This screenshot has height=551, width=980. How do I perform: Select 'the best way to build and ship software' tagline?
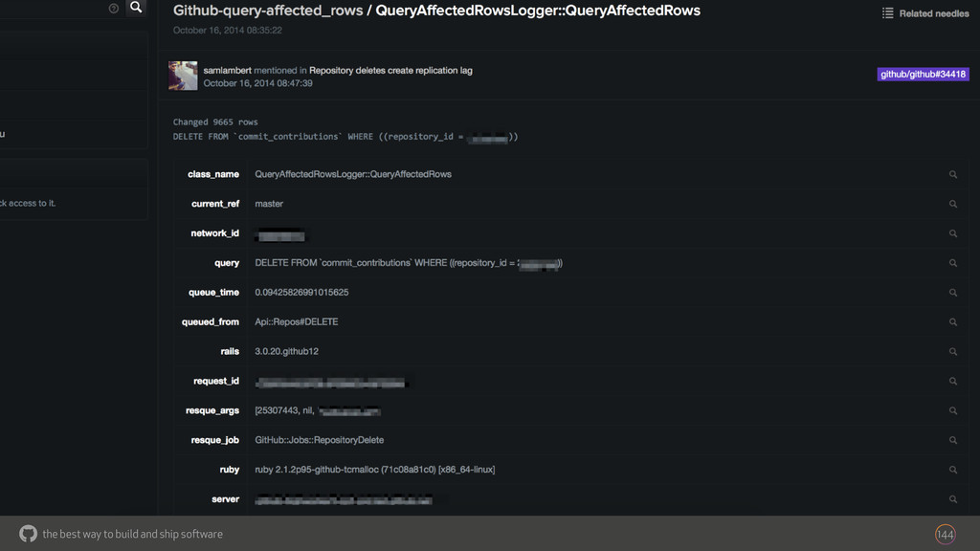point(132,534)
